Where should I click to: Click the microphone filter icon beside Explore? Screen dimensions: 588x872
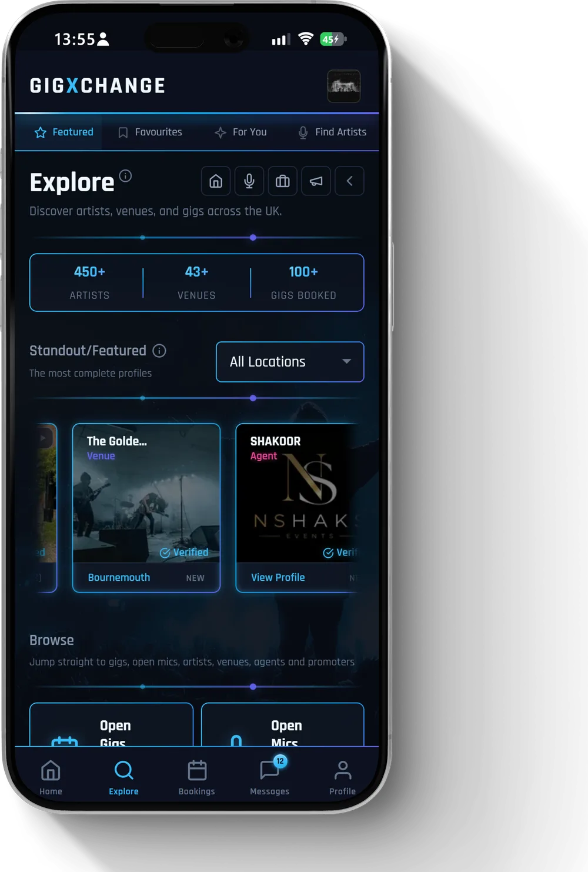(x=249, y=181)
